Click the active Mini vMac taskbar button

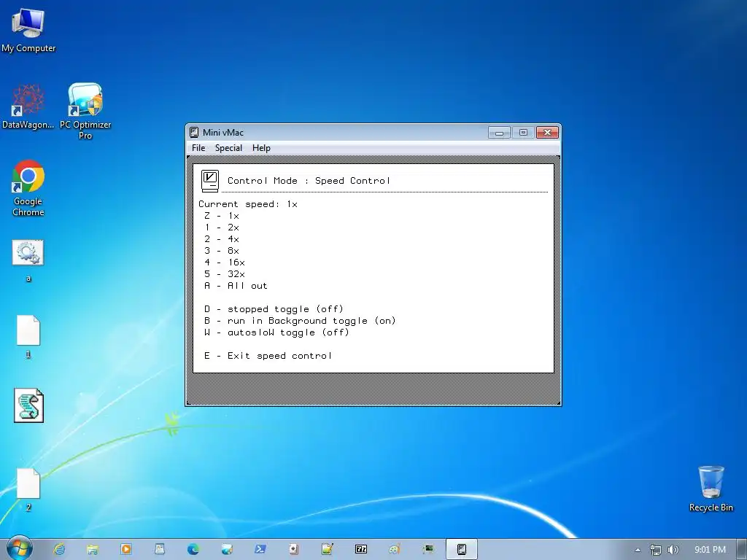pos(462,549)
